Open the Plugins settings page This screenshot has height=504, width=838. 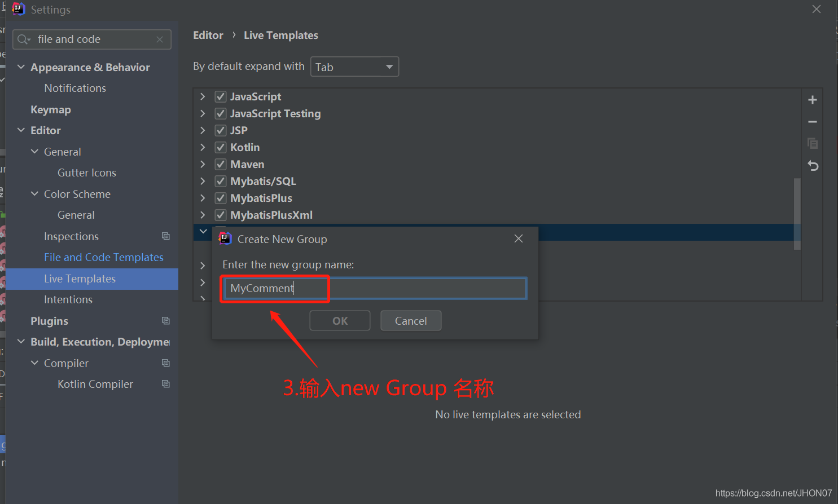point(49,321)
